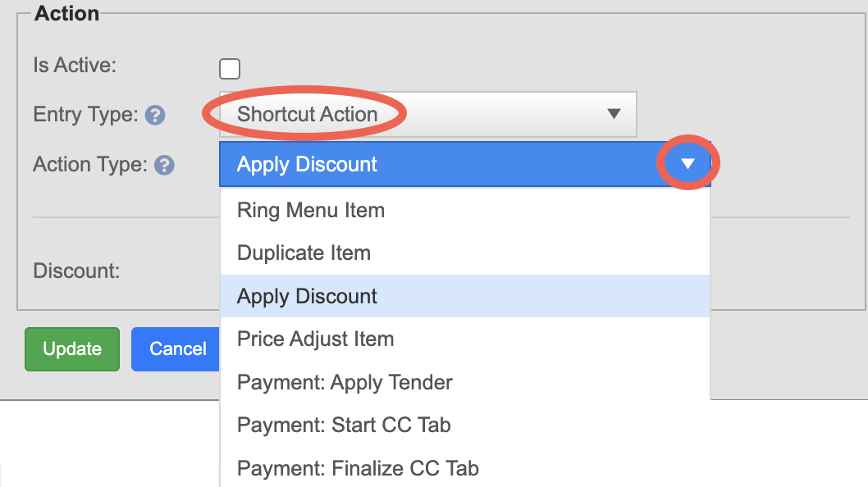Click the Is Active label
Image resolution: width=868 pixels, height=487 pixels.
[x=75, y=65]
